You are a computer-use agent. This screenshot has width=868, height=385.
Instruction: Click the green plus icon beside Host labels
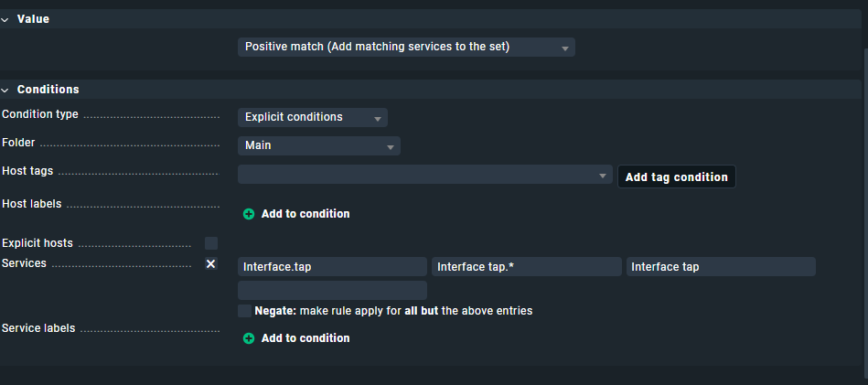249,214
